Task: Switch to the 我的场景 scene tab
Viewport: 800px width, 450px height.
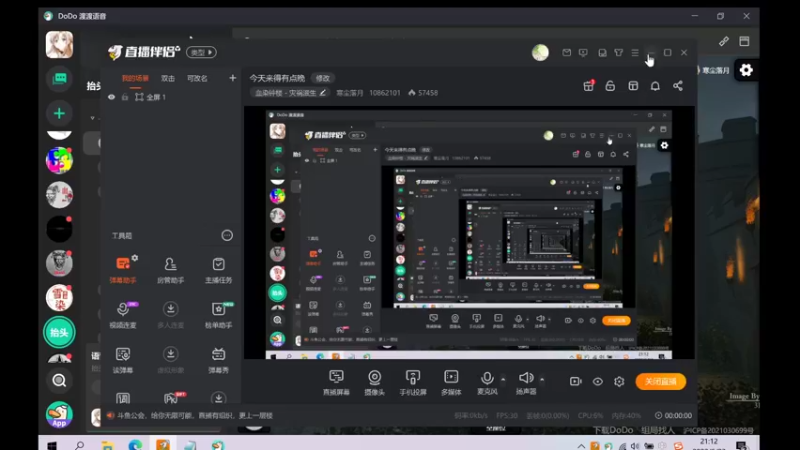Action: [135, 79]
